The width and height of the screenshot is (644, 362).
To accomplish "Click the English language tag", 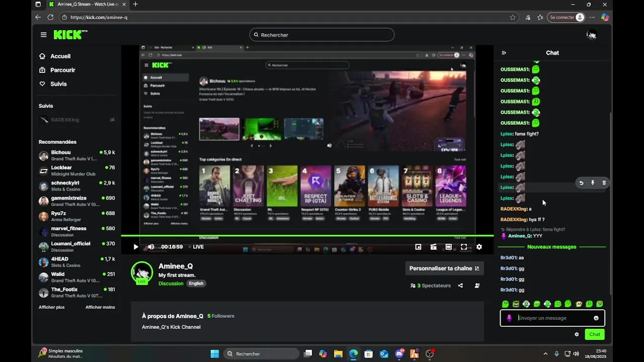I will pyautogui.click(x=196, y=284).
